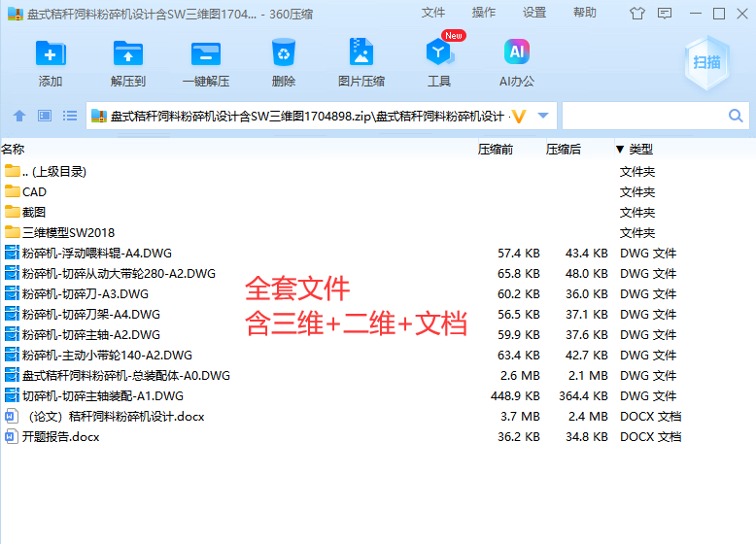Image resolution: width=756 pixels, height=544 pixels.
Task: Open the 设置 menu
Action: 534,13
